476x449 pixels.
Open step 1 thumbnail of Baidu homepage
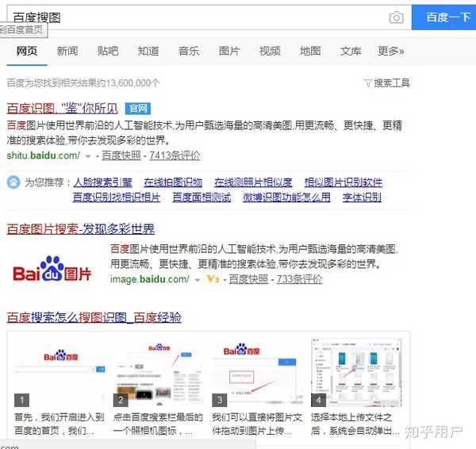[x=59, y=372]
